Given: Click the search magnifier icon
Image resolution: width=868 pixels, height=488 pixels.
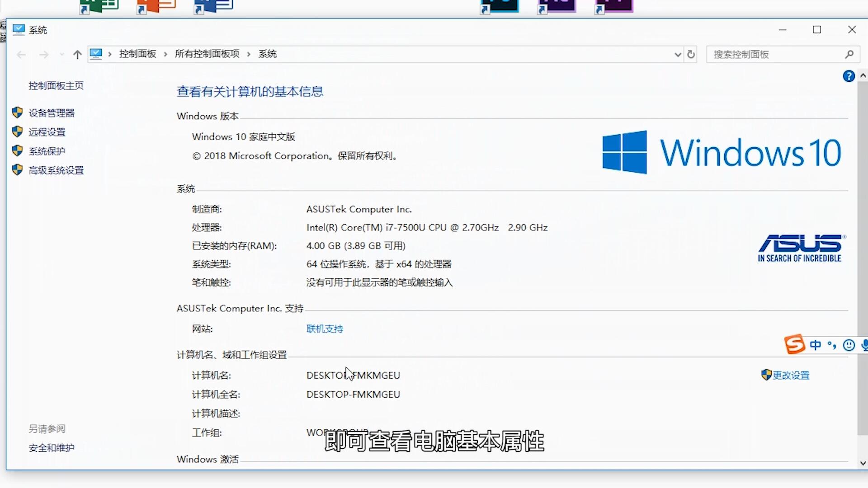Looking at the screenshot, I should point(849,55).
